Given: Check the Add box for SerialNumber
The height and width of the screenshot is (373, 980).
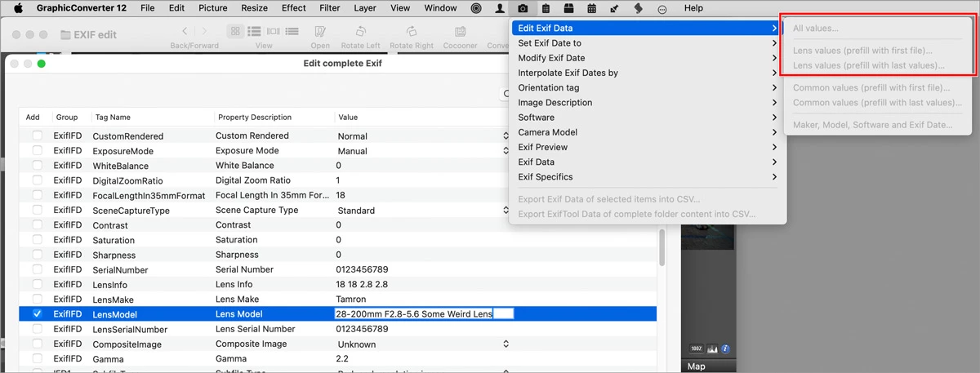Looking at the screenshot, I should click(37, 269).
